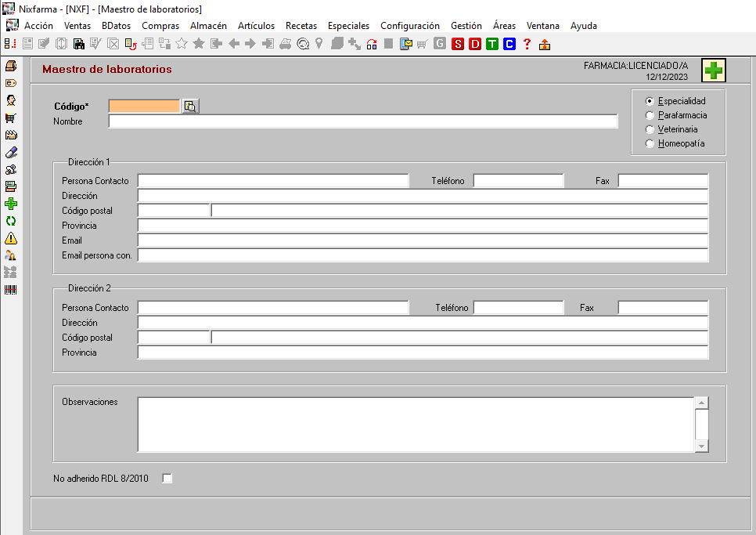Open the Ventana menu

[x=543, y=26]
